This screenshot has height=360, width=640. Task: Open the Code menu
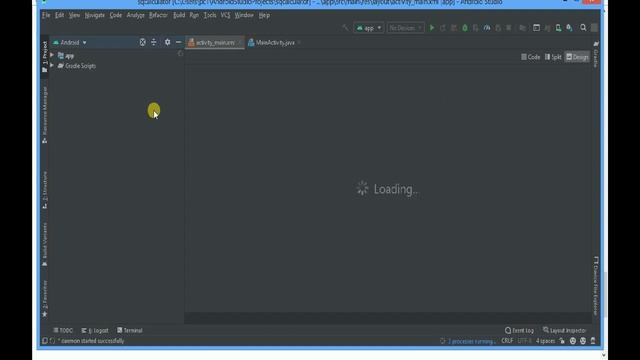tap(116, 15)
